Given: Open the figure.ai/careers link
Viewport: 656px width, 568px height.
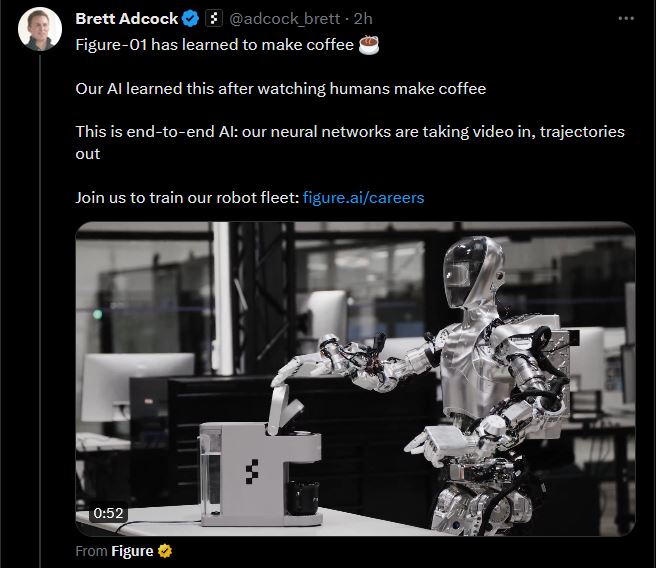Looking at the screenshot, I should [363, 197].
